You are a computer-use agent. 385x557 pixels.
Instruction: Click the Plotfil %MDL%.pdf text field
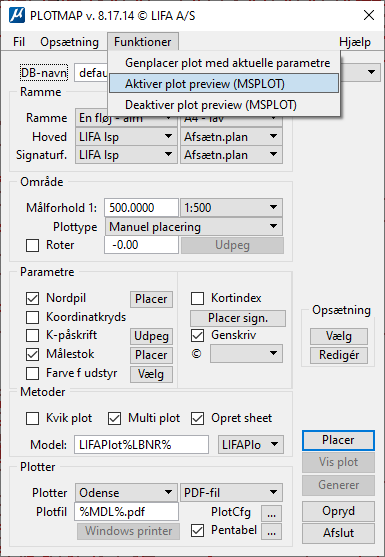pyautogui.click(x=126, y=512)
